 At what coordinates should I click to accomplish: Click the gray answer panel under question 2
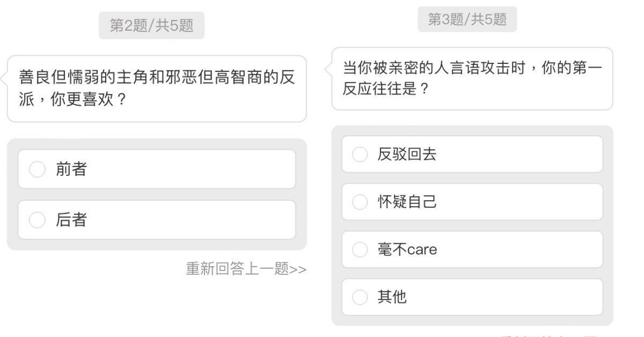point(157,245)
